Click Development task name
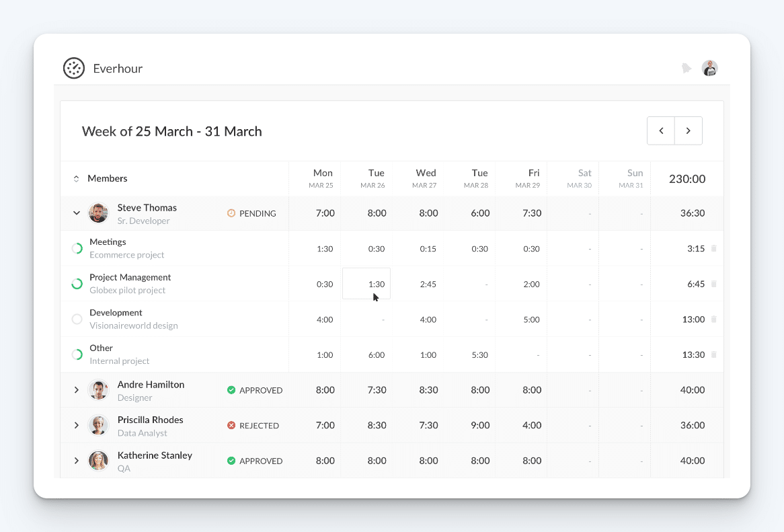 click(116, 313)
